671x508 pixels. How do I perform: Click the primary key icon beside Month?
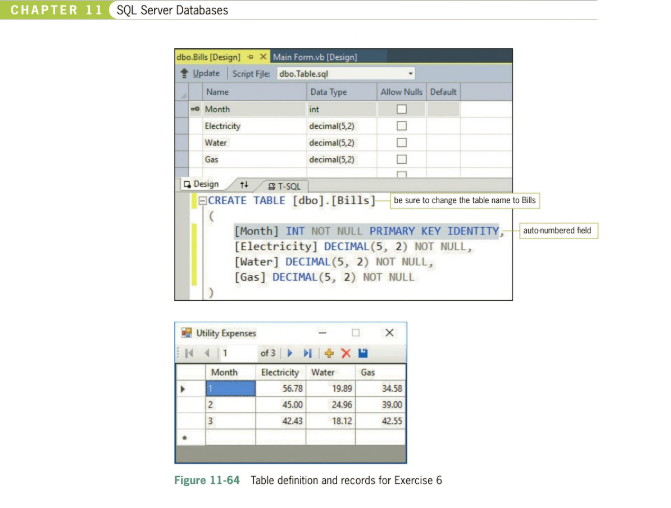(195, 109)
